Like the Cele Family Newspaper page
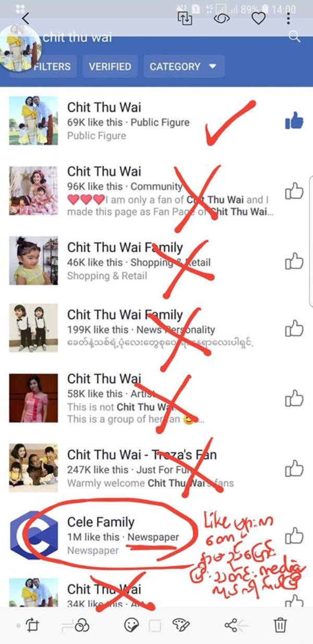Screen dimensions: 313x644 click(x=294, y=536)
